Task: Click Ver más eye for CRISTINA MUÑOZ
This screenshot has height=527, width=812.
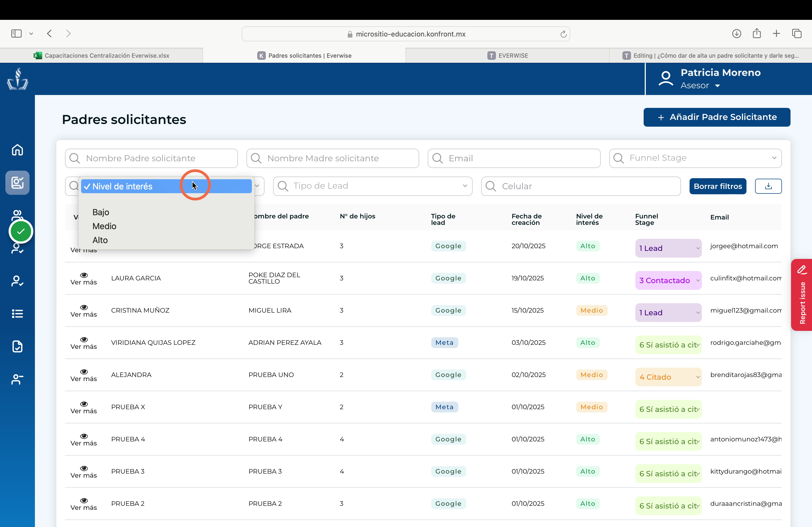Action: tap(84, 307)
